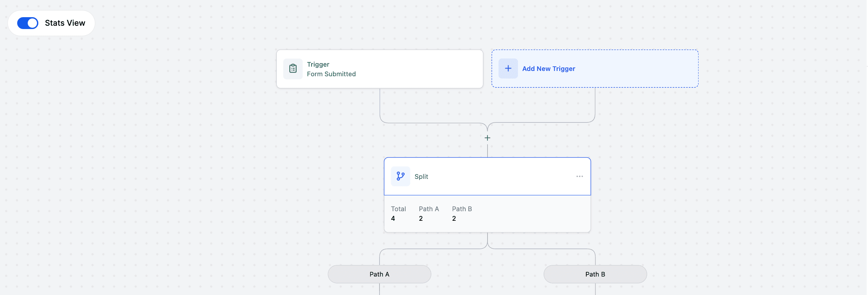Image resolution: width=868 pixels, height=295 pixels.
Task: Open the Trigger Form Submitted card
Action: pyautogui.click(x=380, y=69)
